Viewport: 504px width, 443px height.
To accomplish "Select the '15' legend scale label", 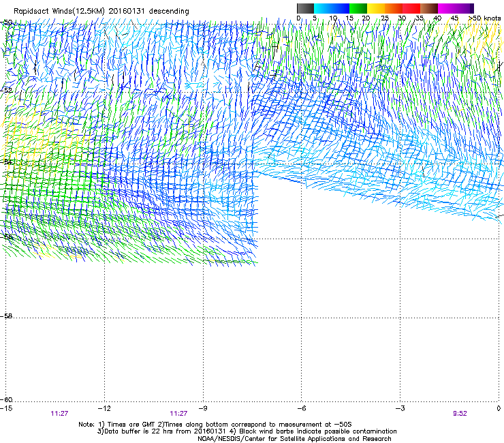I will (x=349, y=18).
